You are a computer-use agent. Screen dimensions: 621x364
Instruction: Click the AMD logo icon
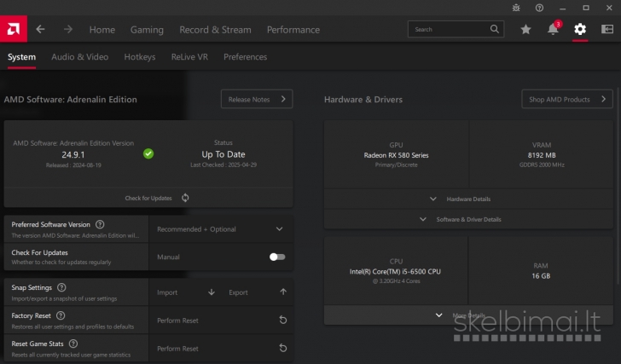(14, 29)
